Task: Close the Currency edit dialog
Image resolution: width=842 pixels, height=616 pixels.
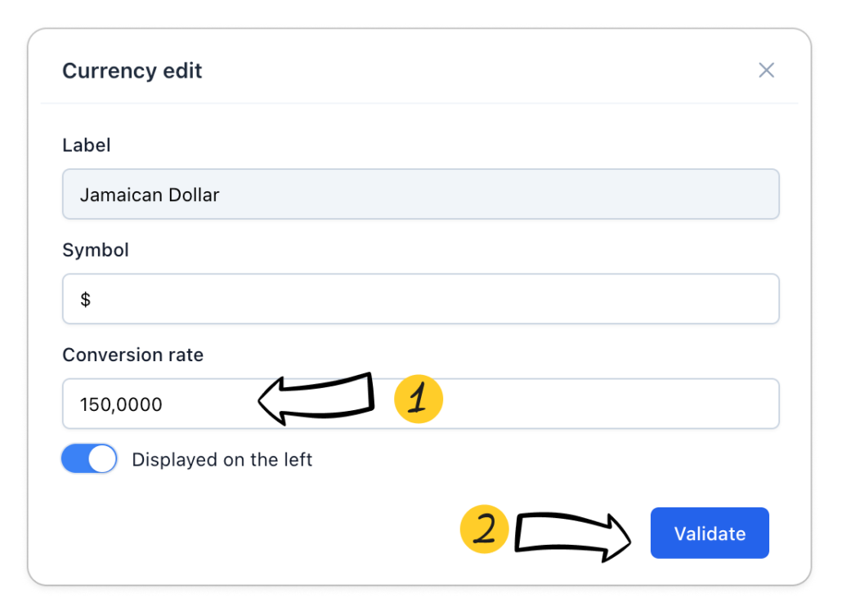Action: pos(766,70)
